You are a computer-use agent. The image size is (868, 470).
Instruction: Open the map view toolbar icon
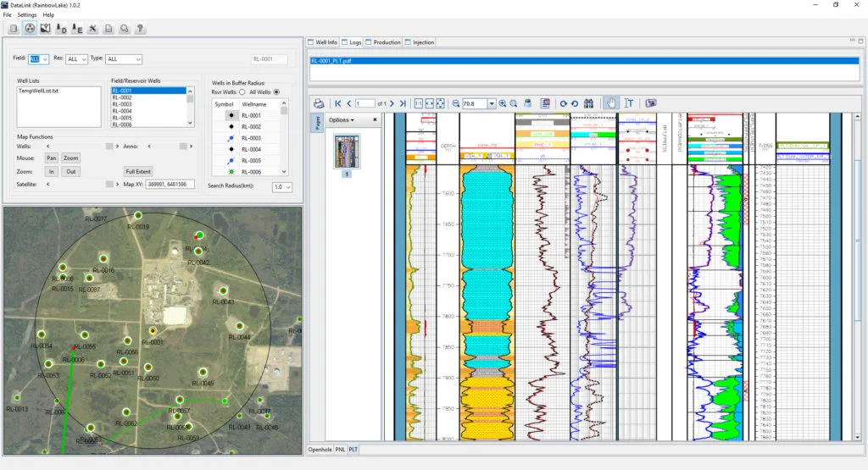click(46, 29)
